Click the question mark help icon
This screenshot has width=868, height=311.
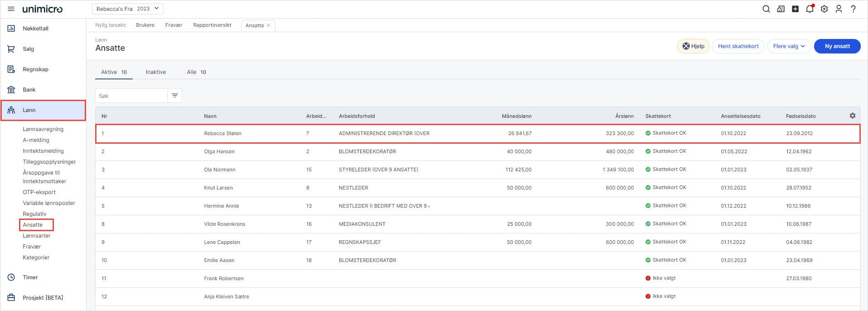(x=853, y=9)
